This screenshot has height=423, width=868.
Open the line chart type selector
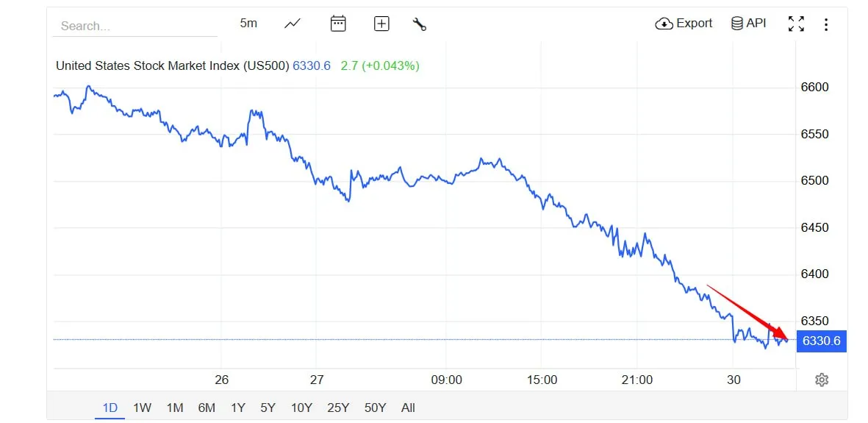tap(293, 24)
